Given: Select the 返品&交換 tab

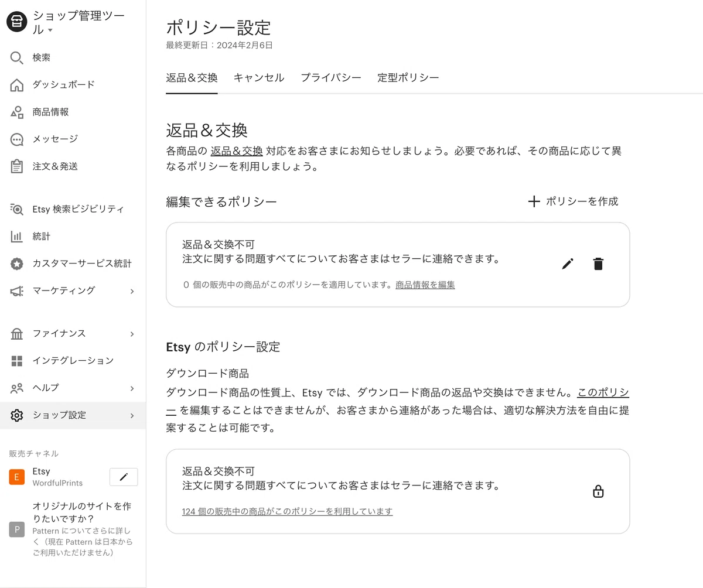Looking at the screenshot, I should point(192,78).
